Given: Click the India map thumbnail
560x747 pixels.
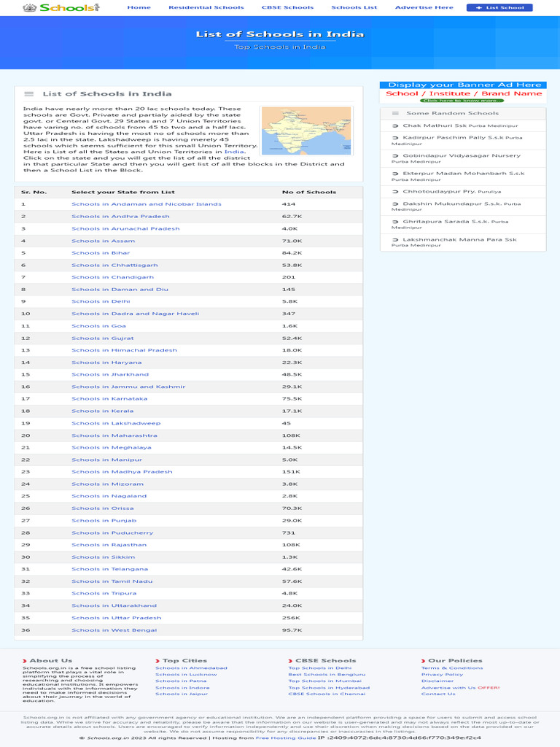Looking at the screenshot, I should pyautogui.click(x=306, y=131).
